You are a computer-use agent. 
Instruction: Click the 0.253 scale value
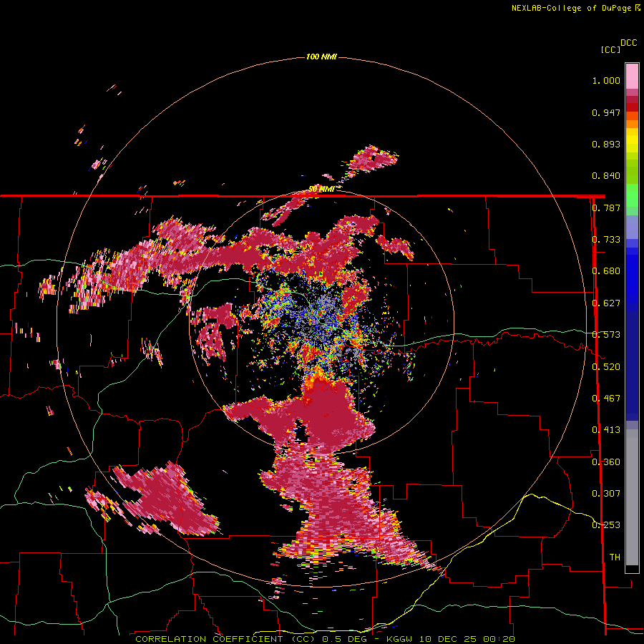(606, 525)
